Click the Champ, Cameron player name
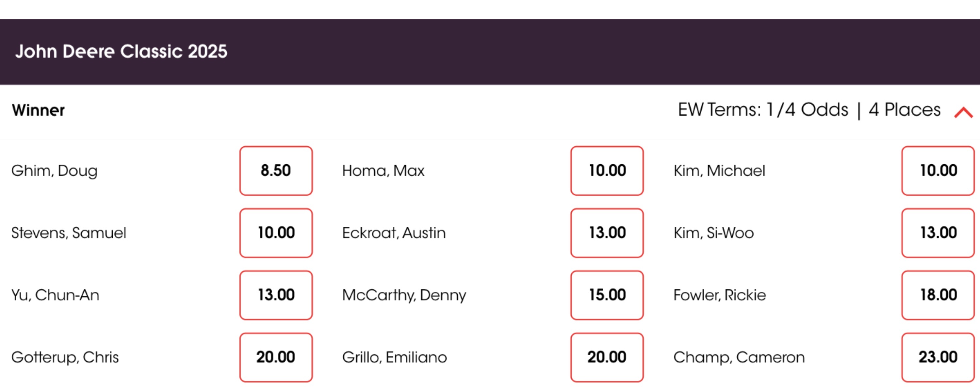Image resolution: width=980 pixels, height=392 pixels. (739, 357)
